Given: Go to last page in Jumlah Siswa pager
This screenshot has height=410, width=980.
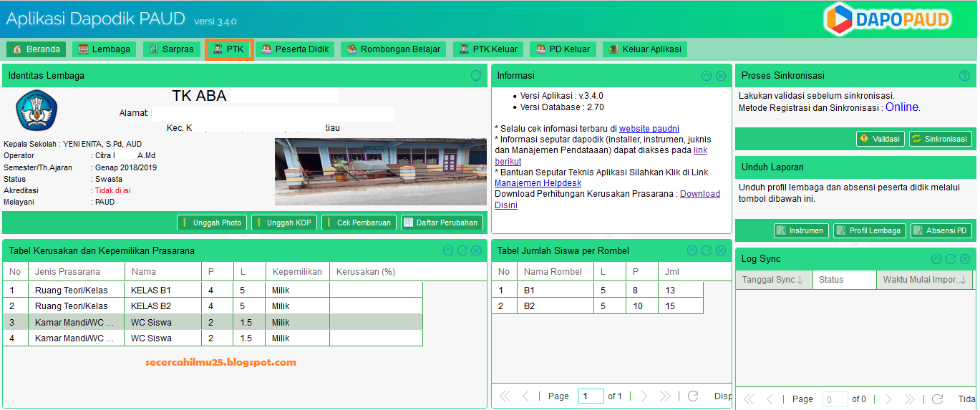Looking at the screenshot, I should coord(665,396).
